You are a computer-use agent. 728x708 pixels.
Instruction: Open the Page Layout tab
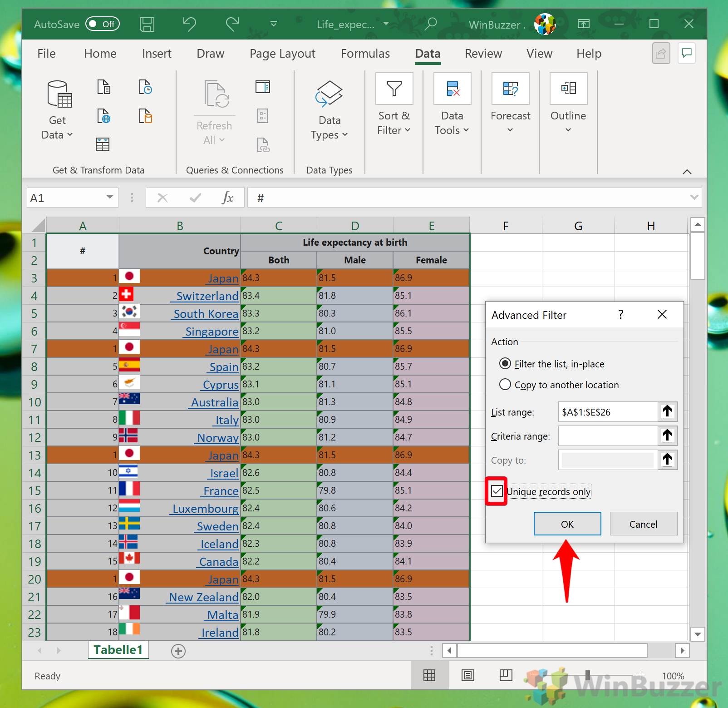click(x=282, y=54)
